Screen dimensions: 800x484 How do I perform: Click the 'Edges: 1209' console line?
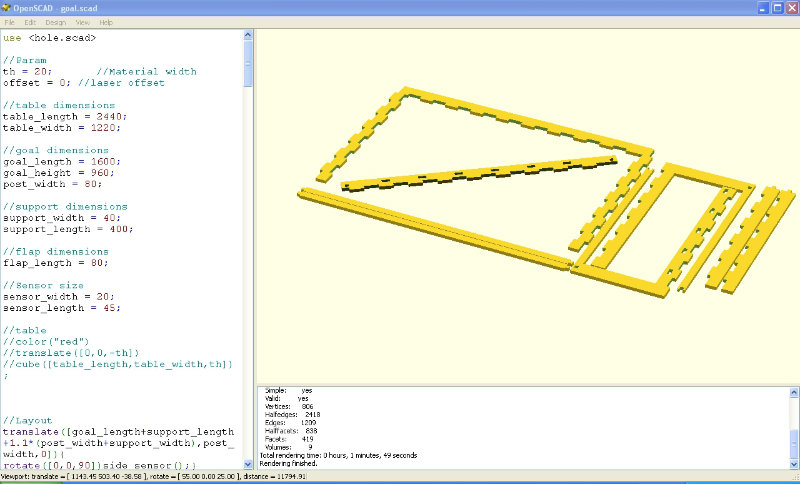(290, 423)
